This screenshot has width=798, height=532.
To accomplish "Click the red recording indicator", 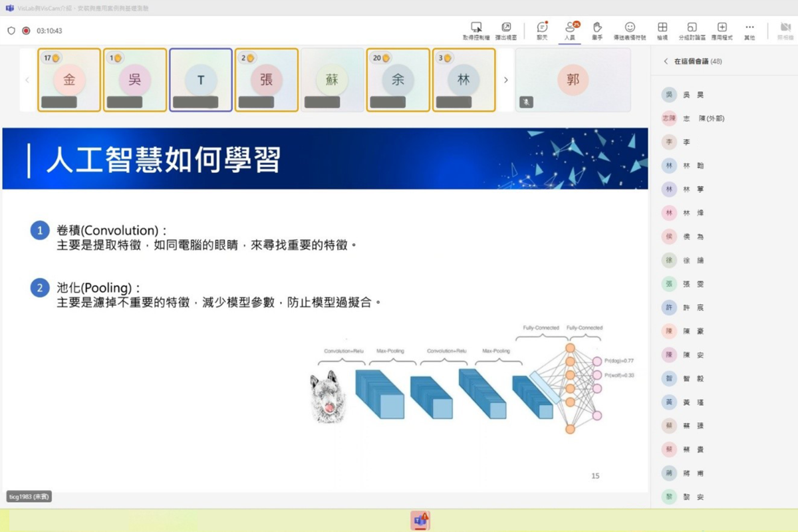I will pos(26,31).
